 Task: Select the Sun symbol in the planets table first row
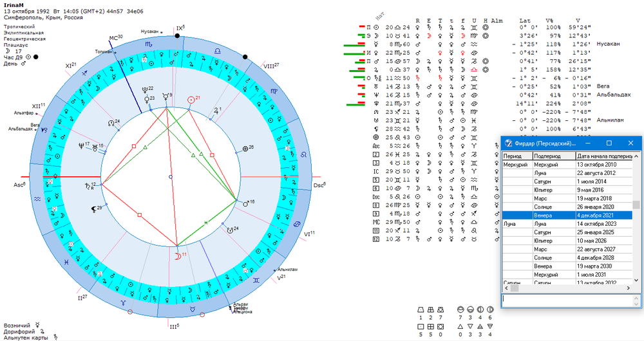click(376, 28)
